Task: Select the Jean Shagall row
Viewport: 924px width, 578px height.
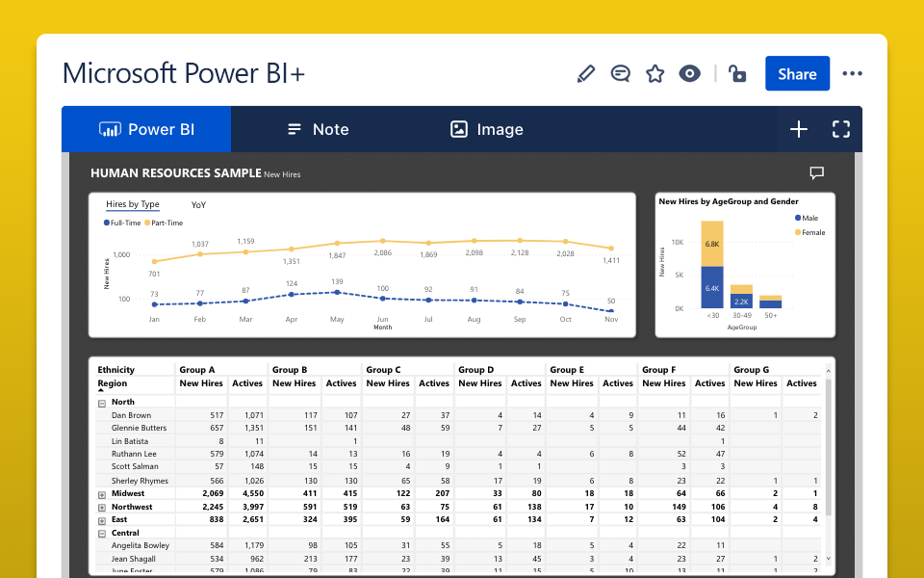Action: (x=458, y=559)
